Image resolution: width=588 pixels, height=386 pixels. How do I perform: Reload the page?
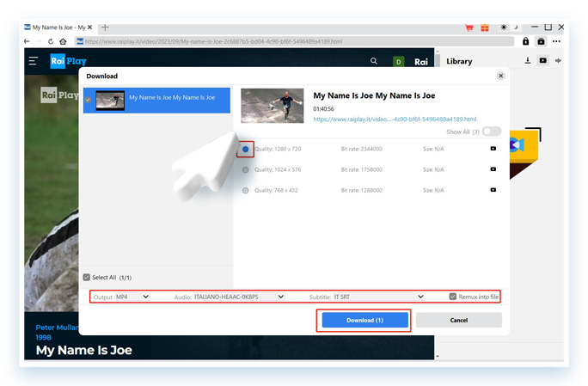pyautogui.click(x=51, y=41)
